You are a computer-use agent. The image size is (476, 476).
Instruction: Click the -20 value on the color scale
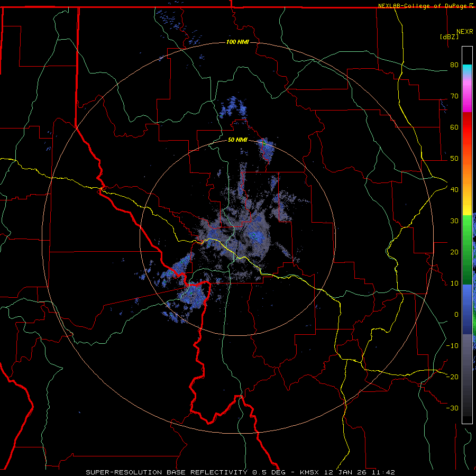(452, 377)
